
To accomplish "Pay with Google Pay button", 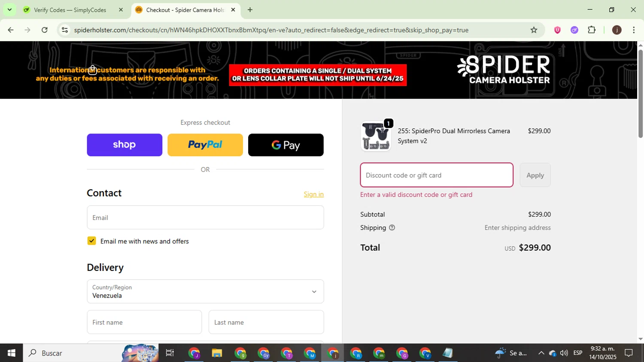I will click(286, 145).
